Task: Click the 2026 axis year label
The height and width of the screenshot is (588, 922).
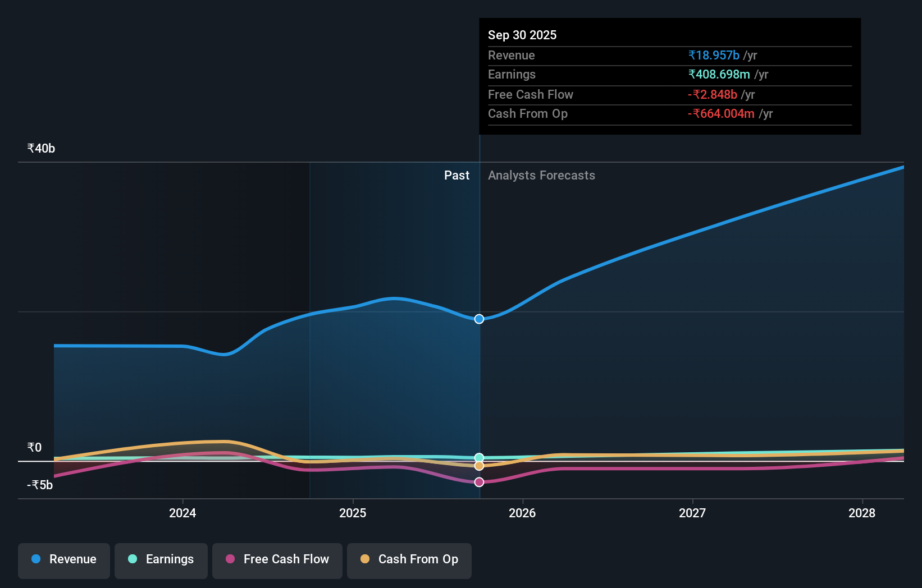Action: (523, 513)
